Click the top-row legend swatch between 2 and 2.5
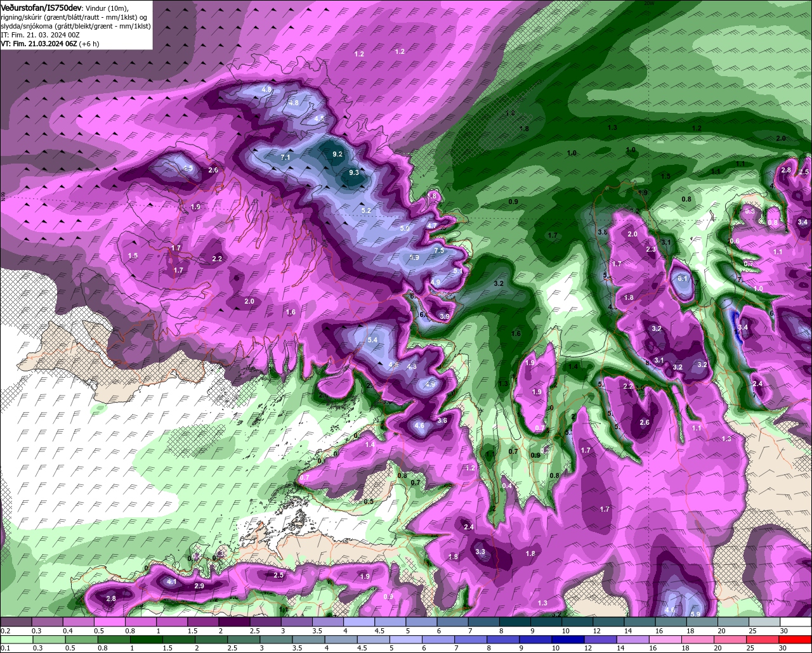The image size is (812, 653). coord(234,622)
